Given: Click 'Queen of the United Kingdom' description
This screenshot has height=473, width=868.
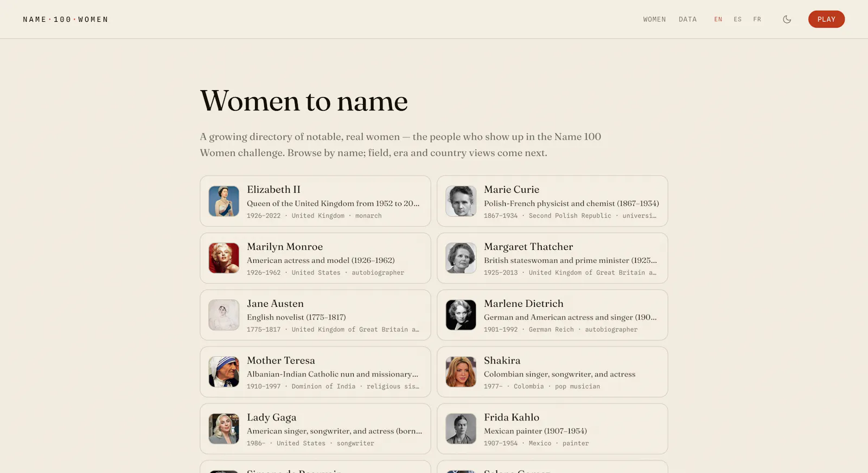Looking at the screenshot, I should [x=333, y=204].
